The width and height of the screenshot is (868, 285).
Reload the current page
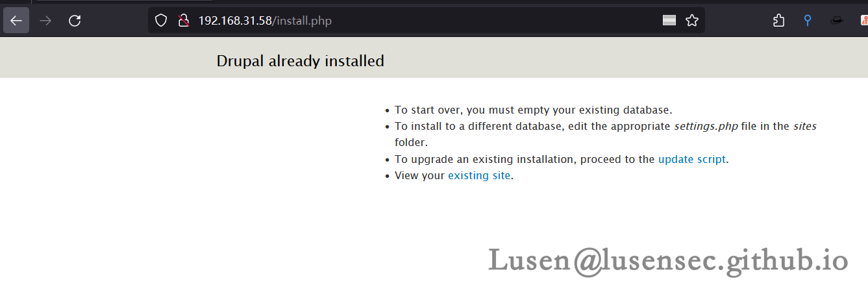(x=75, y=21)
